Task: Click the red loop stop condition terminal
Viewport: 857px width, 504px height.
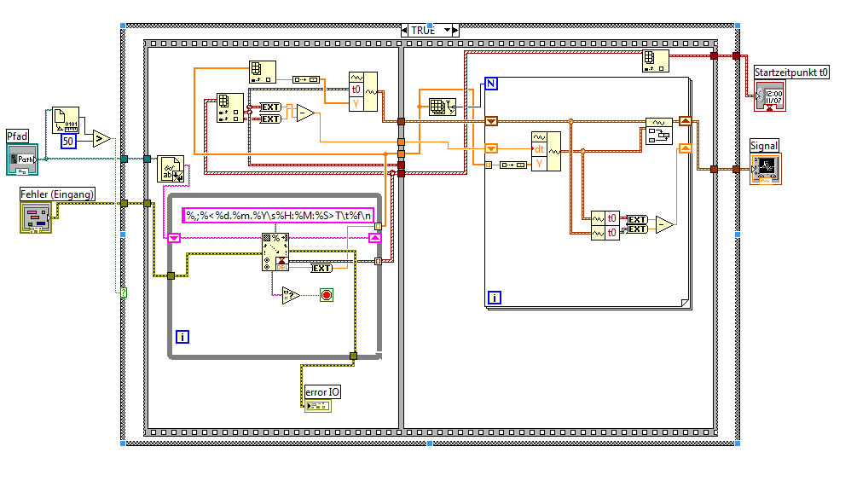Action: [x=327, y=295]
